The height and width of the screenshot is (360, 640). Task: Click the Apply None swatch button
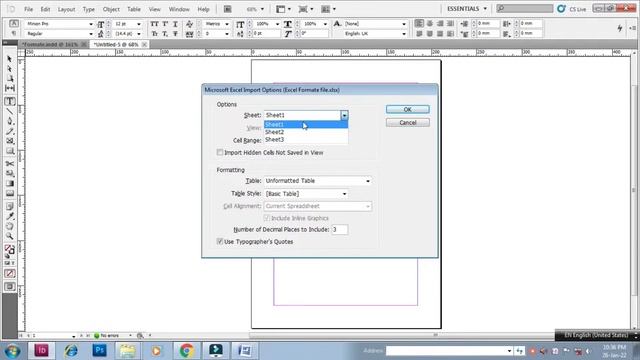click(x=10, y=273)
